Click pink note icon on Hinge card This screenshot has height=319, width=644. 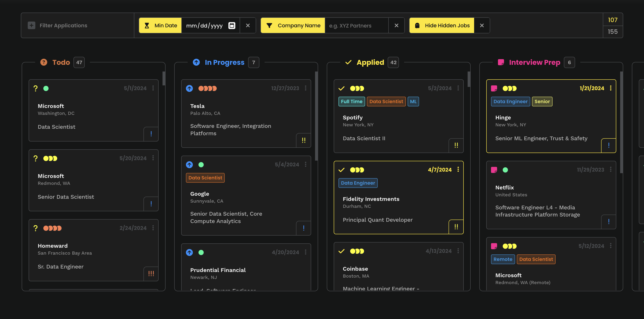pyautogui.click(x=494, y=88)
